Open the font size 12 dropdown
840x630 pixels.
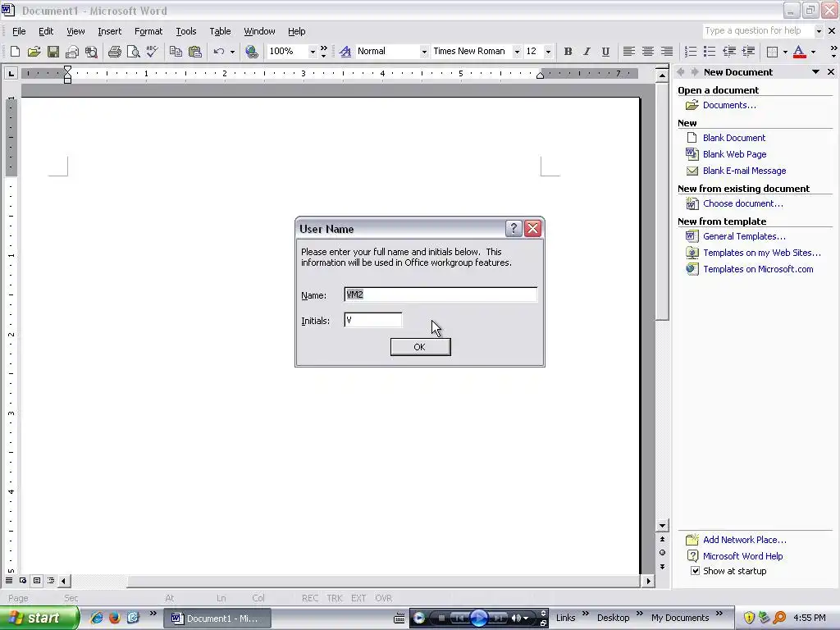tap(547, 52)
